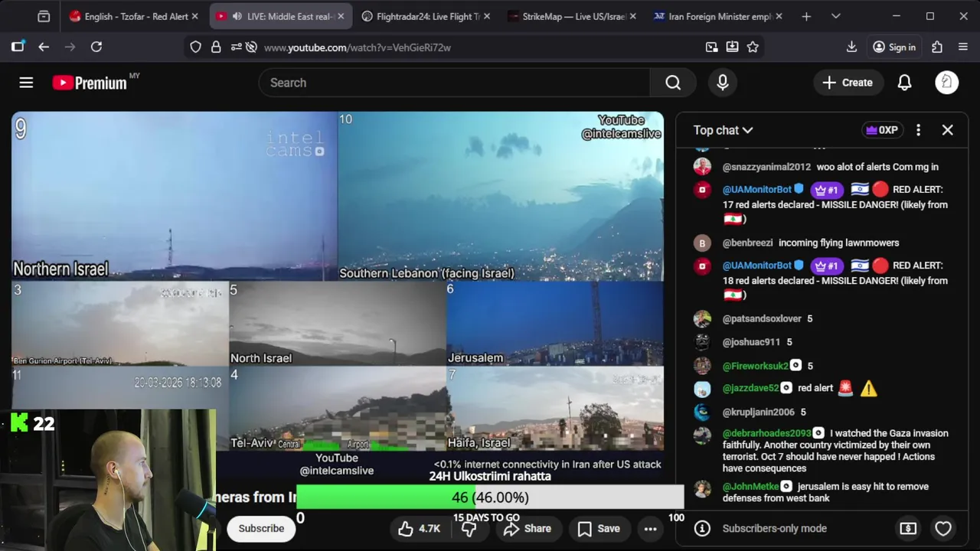Click the install site as app icon
The image size is (980, 551).
[732, 47]
